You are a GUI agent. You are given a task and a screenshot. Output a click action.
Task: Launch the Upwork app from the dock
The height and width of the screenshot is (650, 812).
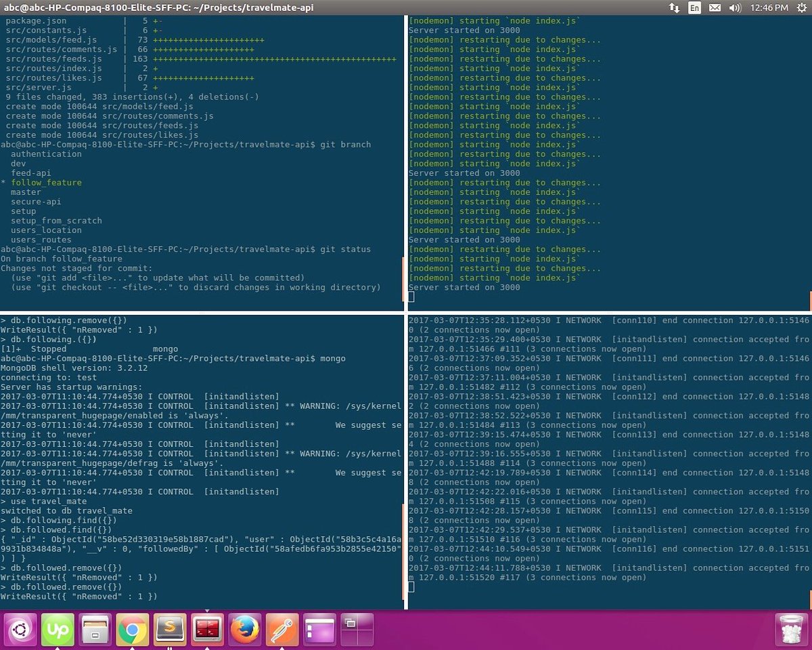[58, 631]
